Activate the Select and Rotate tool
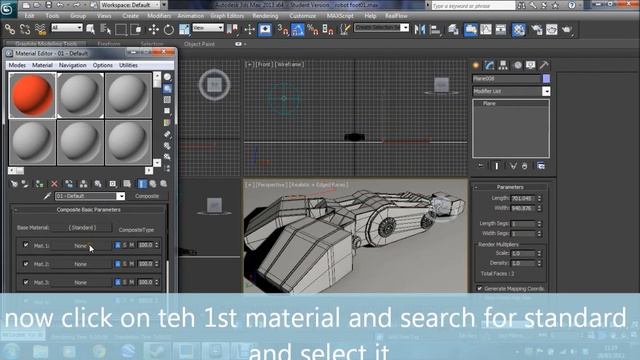Viewport: 640px width, 360px height. coord(169,29)
